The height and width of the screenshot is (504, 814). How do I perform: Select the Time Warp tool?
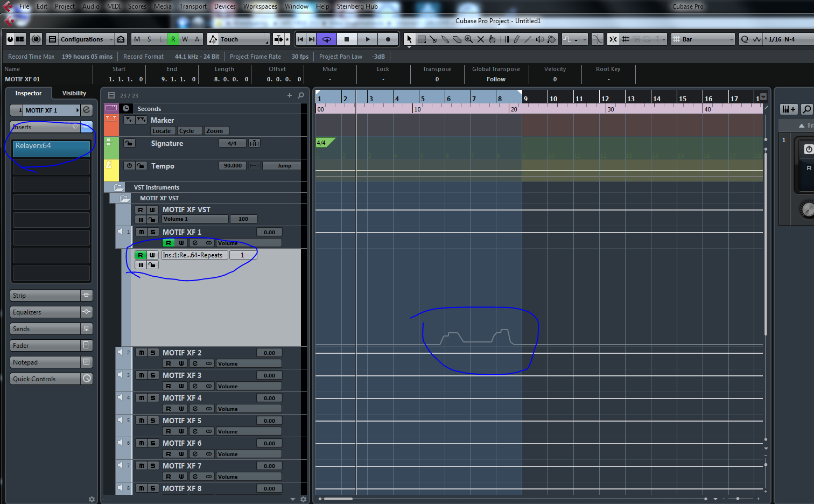click(x=504, y=39)
